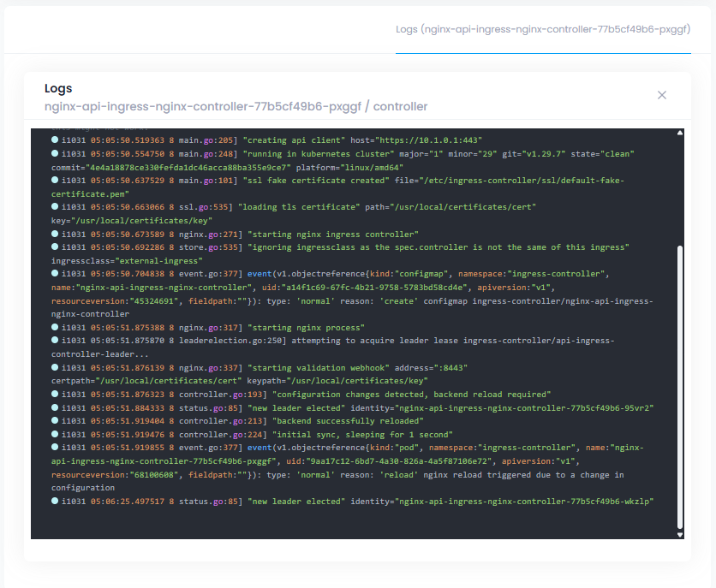Image resolution: width=716 pixels, height=588 pixels.
Task: Click bullet dot of "ssl fake certificate created" line
Action: 55,181
